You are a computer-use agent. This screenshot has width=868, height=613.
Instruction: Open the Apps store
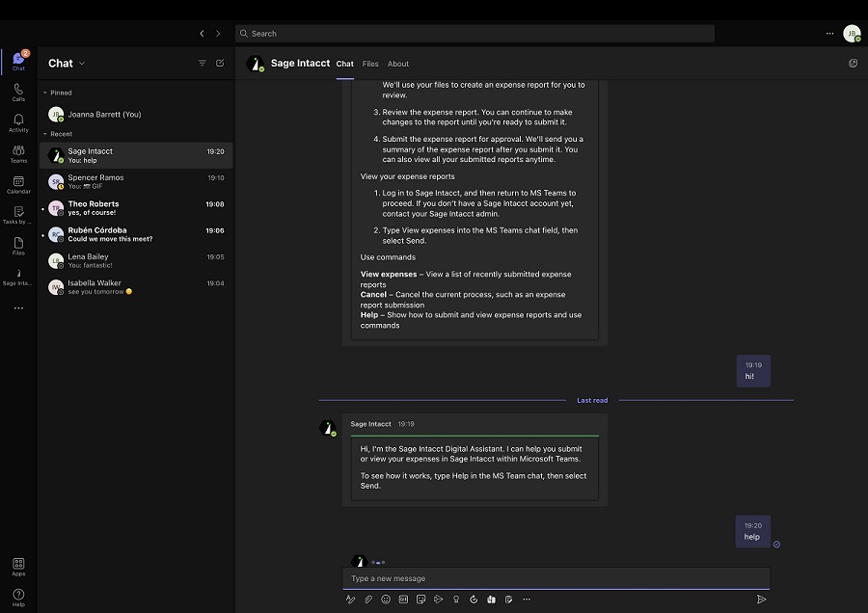pos(18,567)
